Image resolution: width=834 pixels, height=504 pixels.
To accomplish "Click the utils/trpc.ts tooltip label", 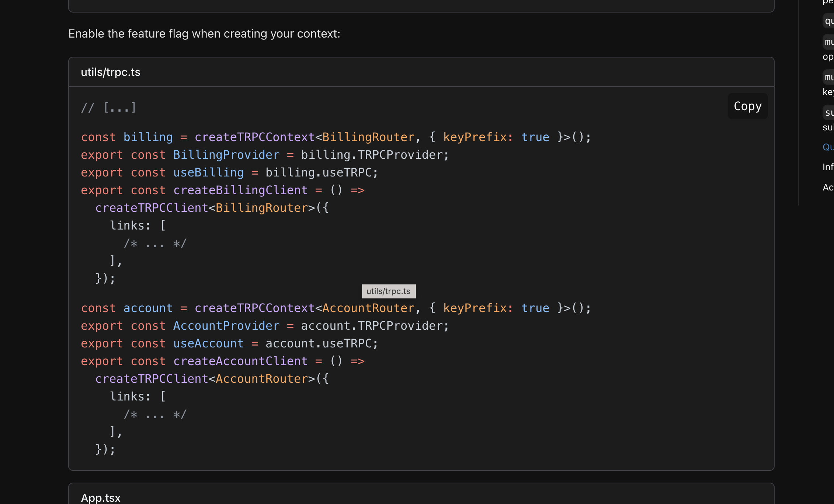I will (388, 291).
